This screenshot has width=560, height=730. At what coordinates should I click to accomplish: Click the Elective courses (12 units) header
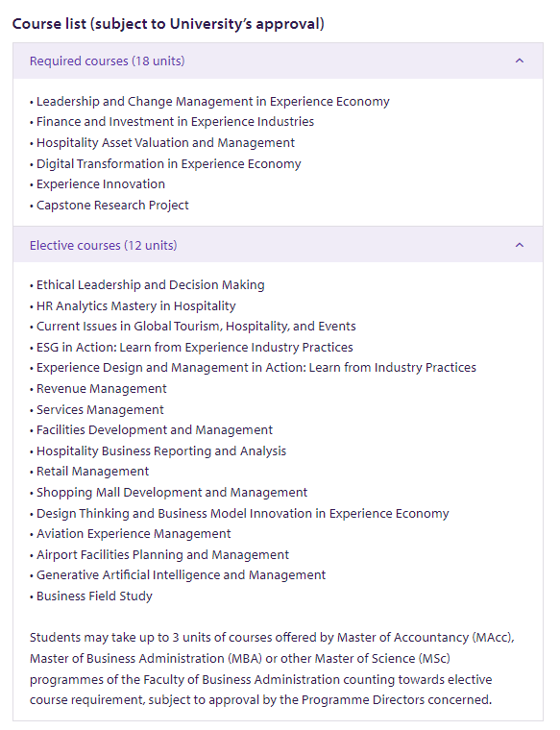coord(278,245)
